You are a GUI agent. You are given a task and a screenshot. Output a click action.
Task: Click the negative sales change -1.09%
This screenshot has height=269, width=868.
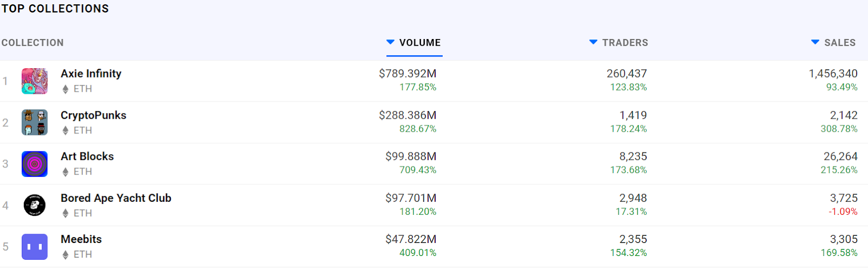click(x=843, y=212)
